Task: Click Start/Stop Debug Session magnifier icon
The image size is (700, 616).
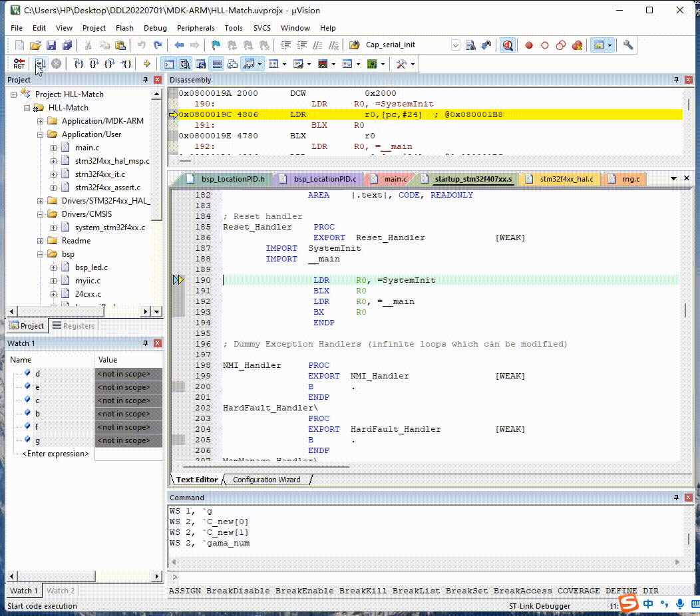Action: click(x=508, y=45)
